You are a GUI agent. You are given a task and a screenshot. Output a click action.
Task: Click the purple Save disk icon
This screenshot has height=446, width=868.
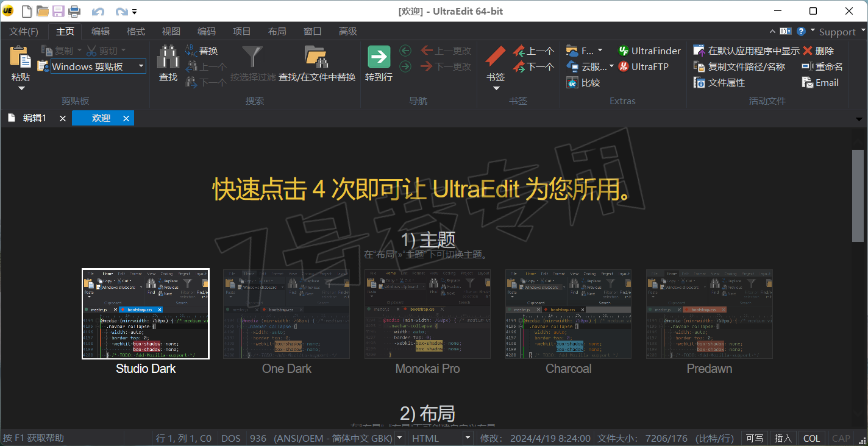(x=59, y=11)
